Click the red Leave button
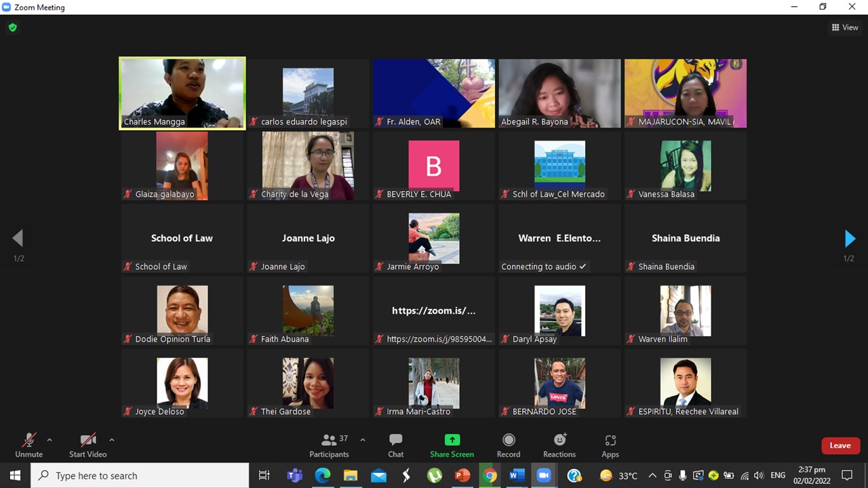The height and width of the screenshot is (488, 868). (x=840, y=445)
